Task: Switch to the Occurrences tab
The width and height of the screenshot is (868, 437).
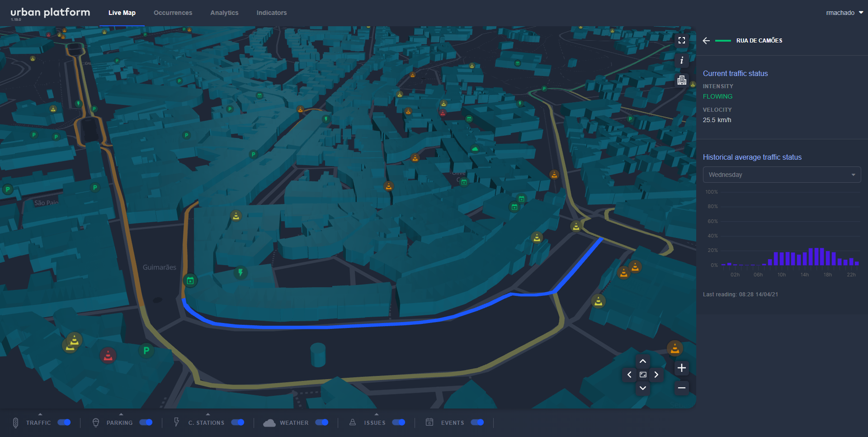Action: tap(173, 13)
